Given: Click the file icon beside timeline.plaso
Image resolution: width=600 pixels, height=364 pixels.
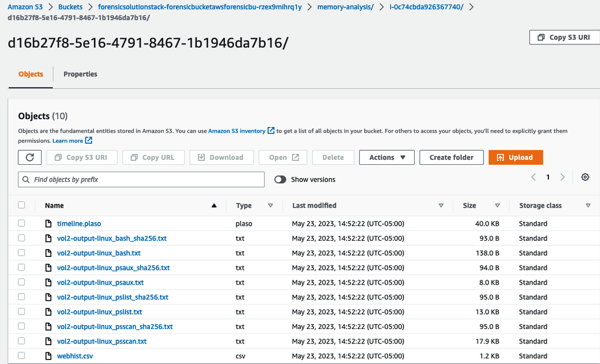Looking at the screenshot, I should (48, 224).
